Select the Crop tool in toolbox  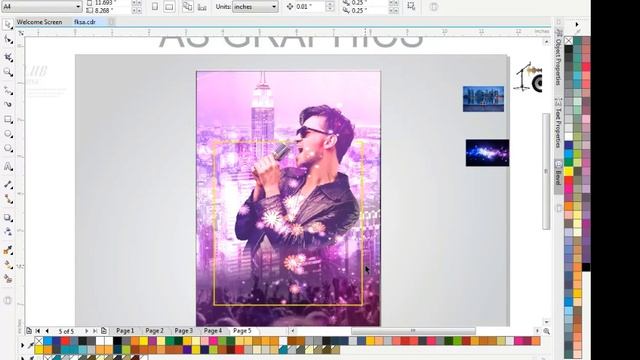point(8,57)
